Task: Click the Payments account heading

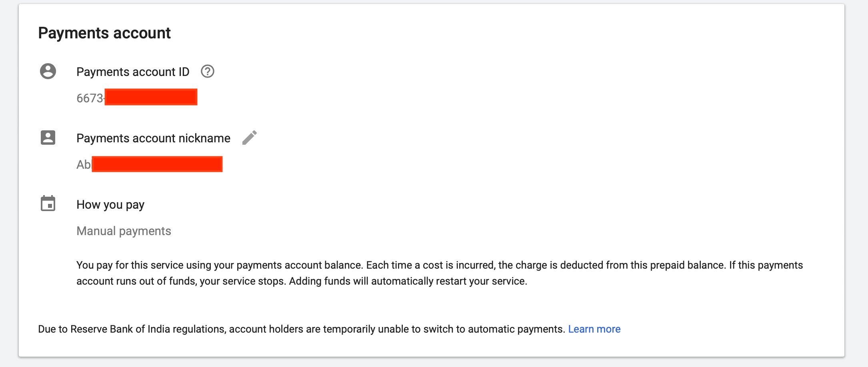Action: coord(104,33)
